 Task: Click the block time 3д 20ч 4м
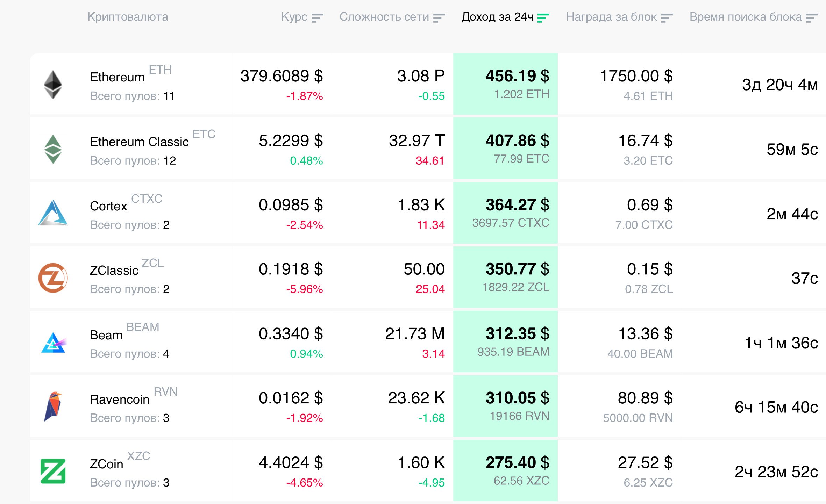(x=780, y=85)
